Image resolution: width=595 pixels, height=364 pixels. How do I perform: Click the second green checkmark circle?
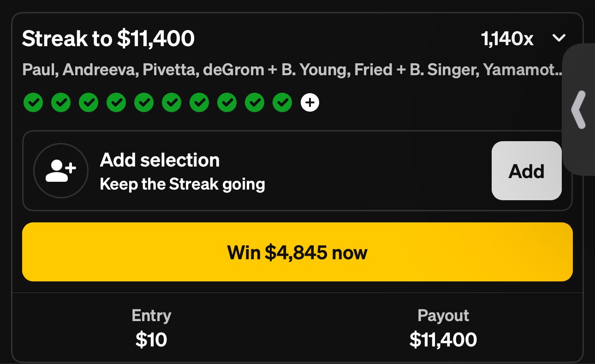click(x=60, y=103)
